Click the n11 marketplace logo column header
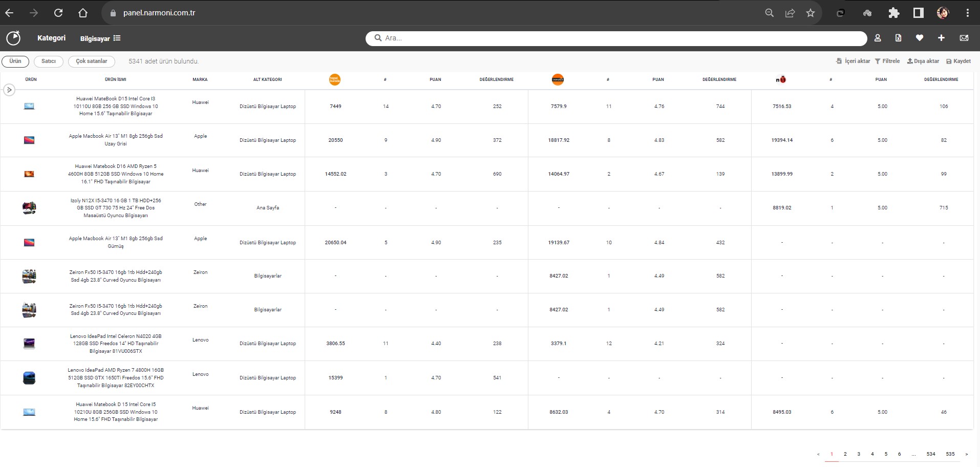980x467 pixels. pos(781,79)
